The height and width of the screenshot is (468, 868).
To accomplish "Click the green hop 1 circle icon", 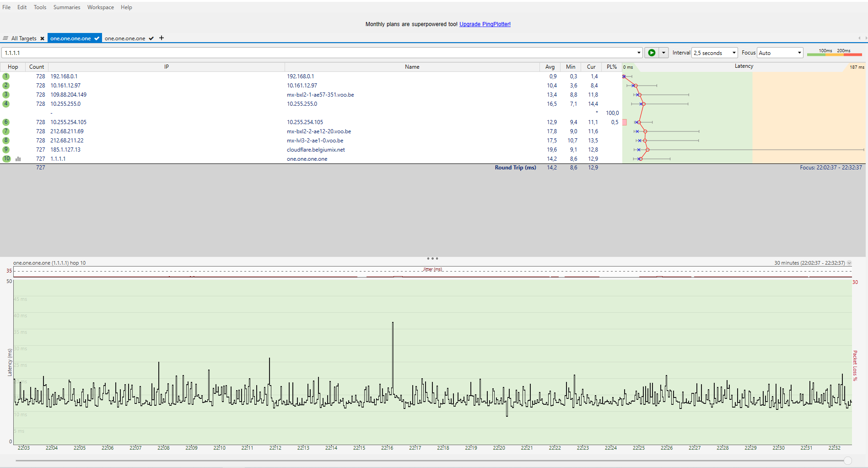I will click(6, 76).
